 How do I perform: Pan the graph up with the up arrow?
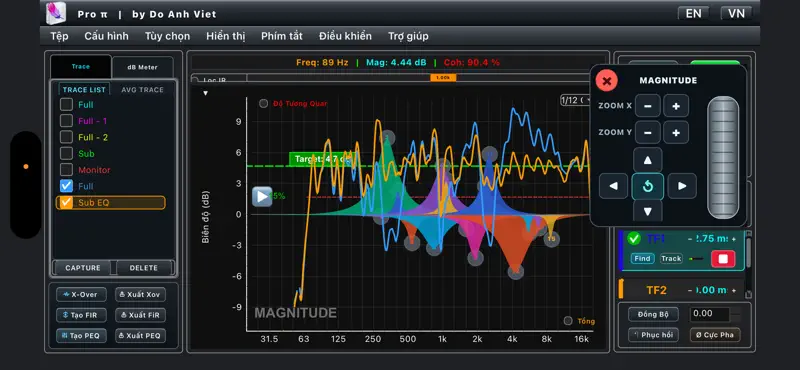click(x=647, y=160)
